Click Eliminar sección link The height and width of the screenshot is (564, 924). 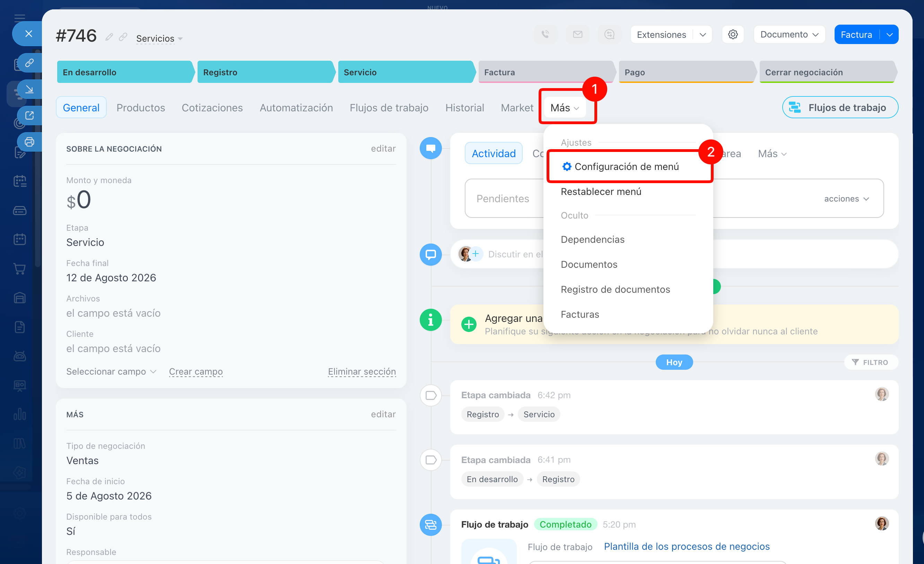(362, 371)
